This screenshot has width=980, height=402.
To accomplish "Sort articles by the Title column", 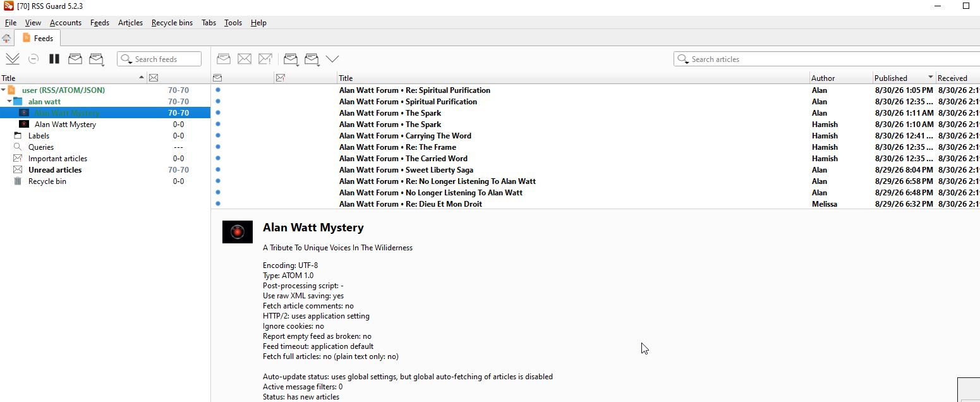I will pyautogui.click(x=574, y=78).
